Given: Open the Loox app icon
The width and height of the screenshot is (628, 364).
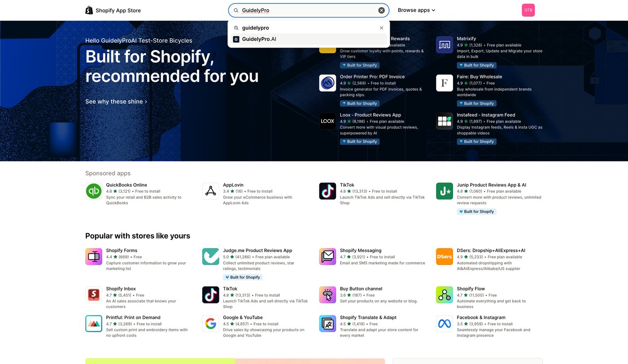Looking at the screenshot, I should tap(327, 121).
